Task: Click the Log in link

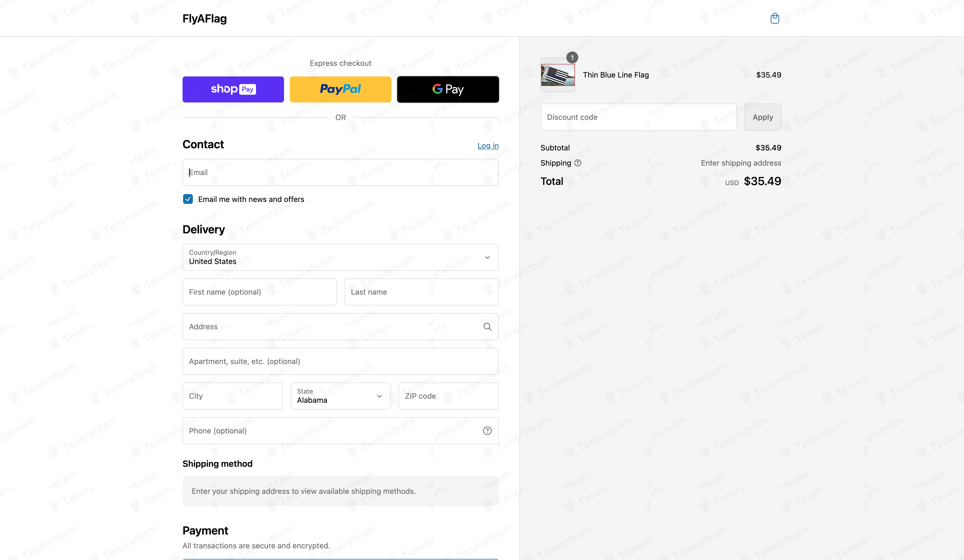Action: (488, 146)
